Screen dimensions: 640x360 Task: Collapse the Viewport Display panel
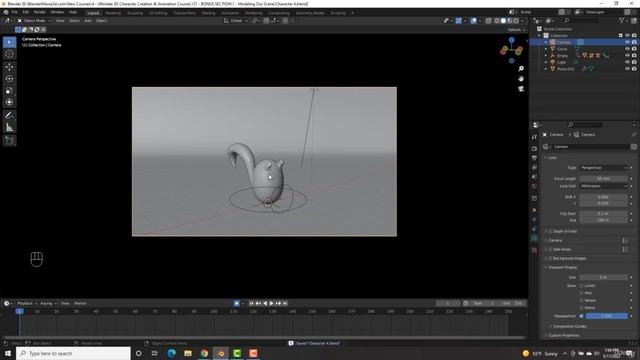tap(561, 267)
